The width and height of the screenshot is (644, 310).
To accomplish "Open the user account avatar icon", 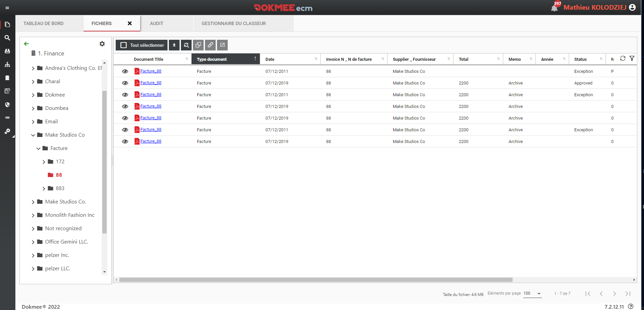I will [x=632, y=7].
